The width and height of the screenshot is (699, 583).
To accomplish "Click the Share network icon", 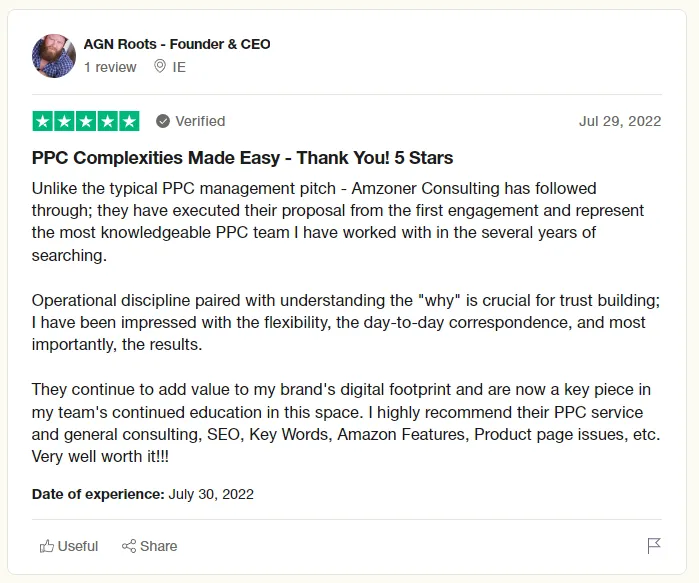I will (x=129, y=546).
